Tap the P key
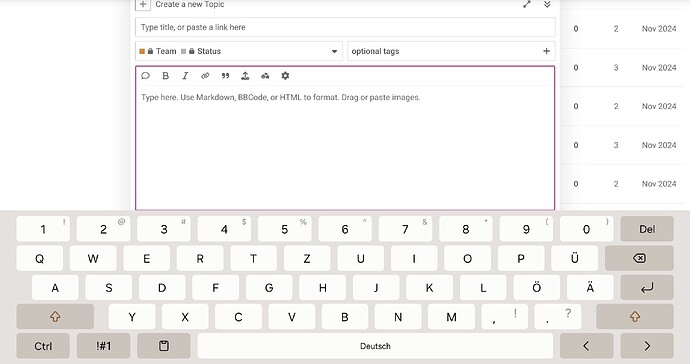690x364 pixels. [521, 258]
